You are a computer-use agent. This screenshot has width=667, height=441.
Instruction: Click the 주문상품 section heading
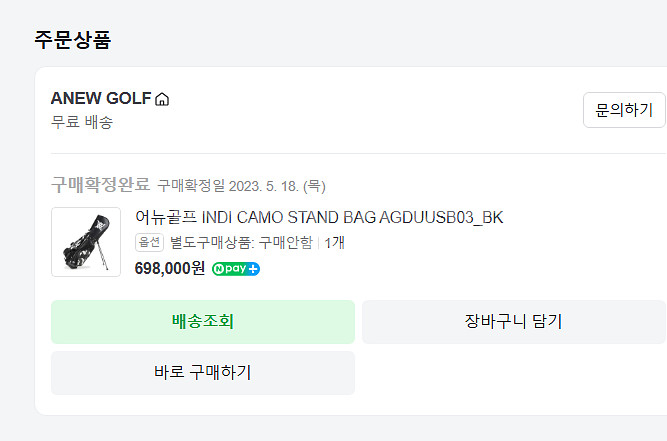(x=72, y=40)
